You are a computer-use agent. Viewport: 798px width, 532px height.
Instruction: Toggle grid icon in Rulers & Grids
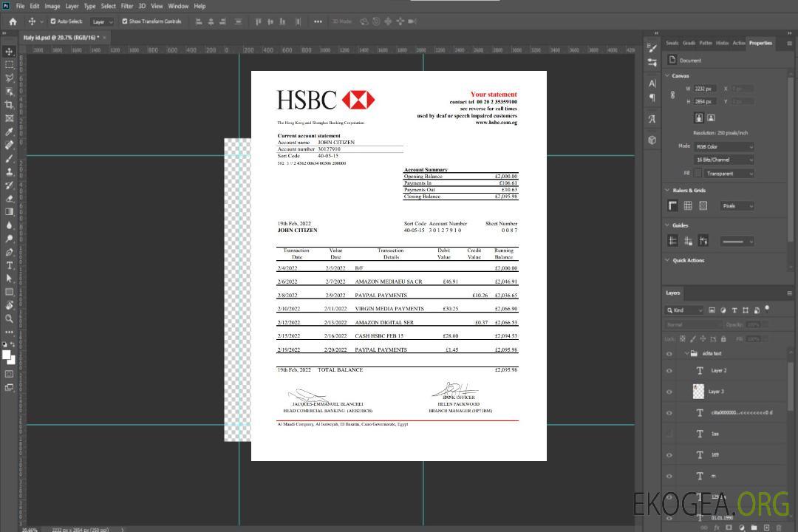click(x=688, y=205)
